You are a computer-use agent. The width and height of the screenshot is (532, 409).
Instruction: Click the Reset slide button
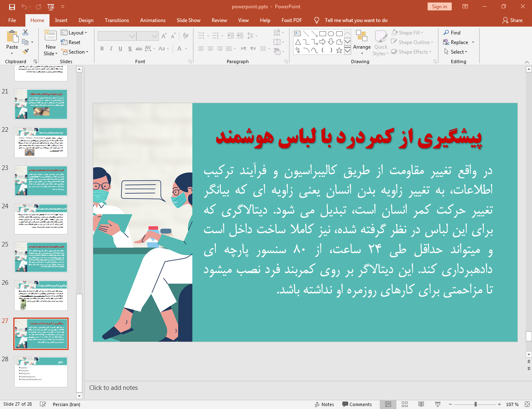click(71, 42)
